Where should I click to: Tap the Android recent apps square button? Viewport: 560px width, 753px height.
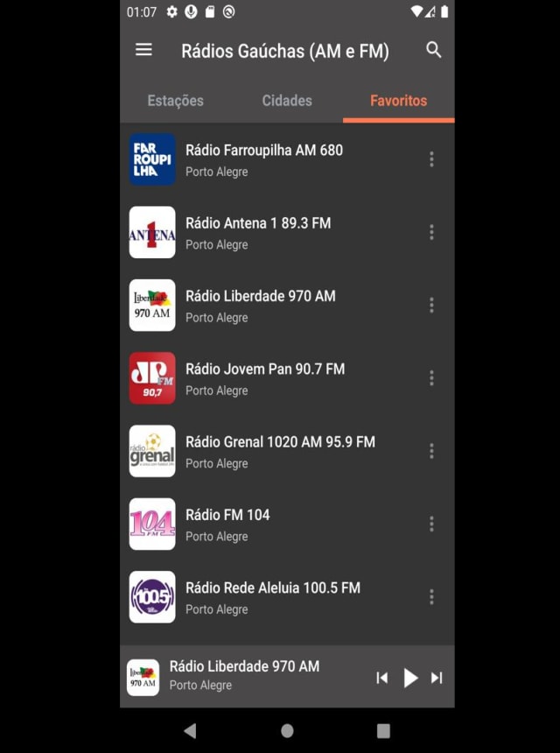[383, 731]
